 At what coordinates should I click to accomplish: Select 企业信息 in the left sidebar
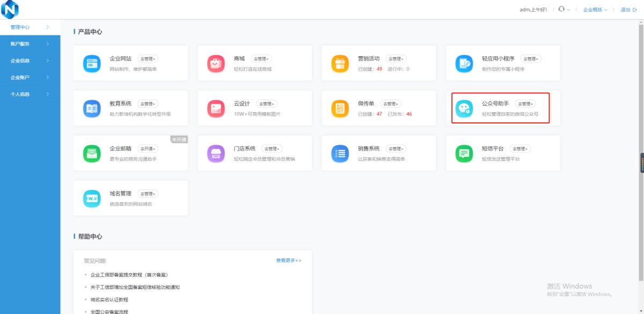click(30, 60)
